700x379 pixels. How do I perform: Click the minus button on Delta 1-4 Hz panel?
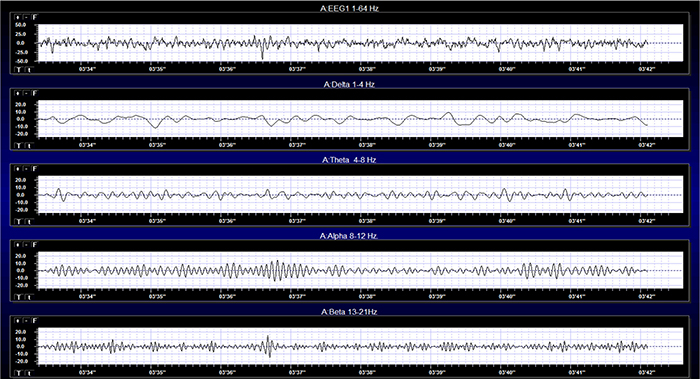pyautogui.click(x=26, y=93)
